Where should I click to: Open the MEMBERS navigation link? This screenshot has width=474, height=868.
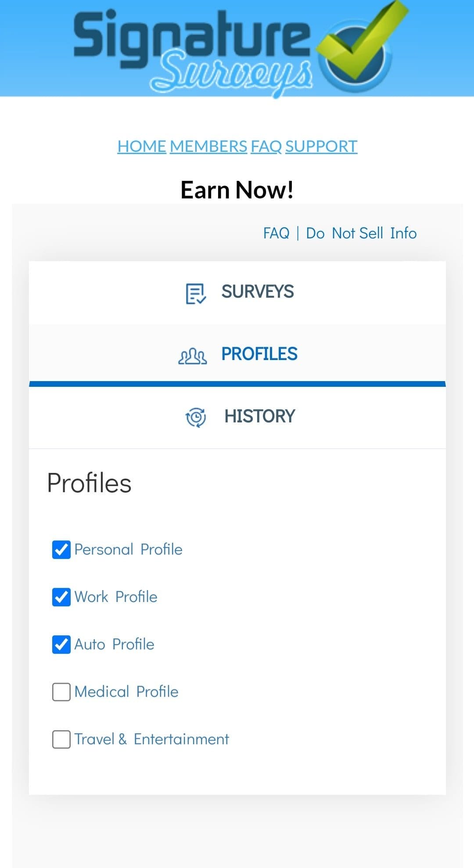coord(208,146)
